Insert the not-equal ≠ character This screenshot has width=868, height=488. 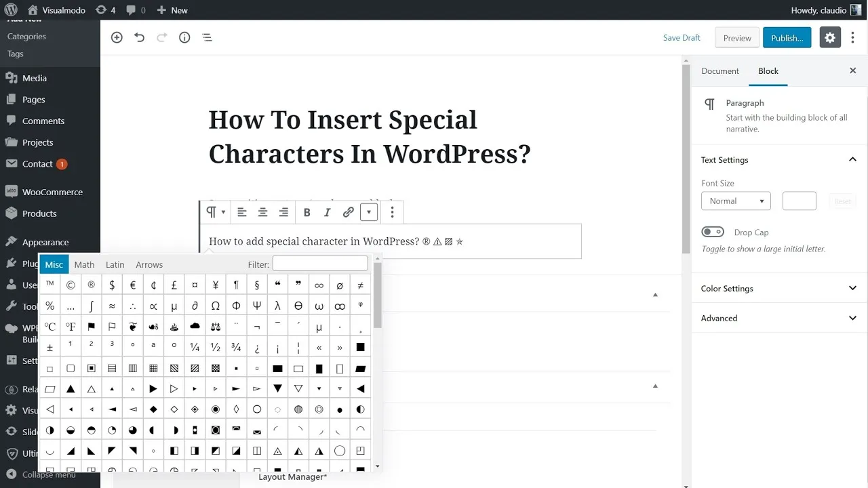coord(360,285)
